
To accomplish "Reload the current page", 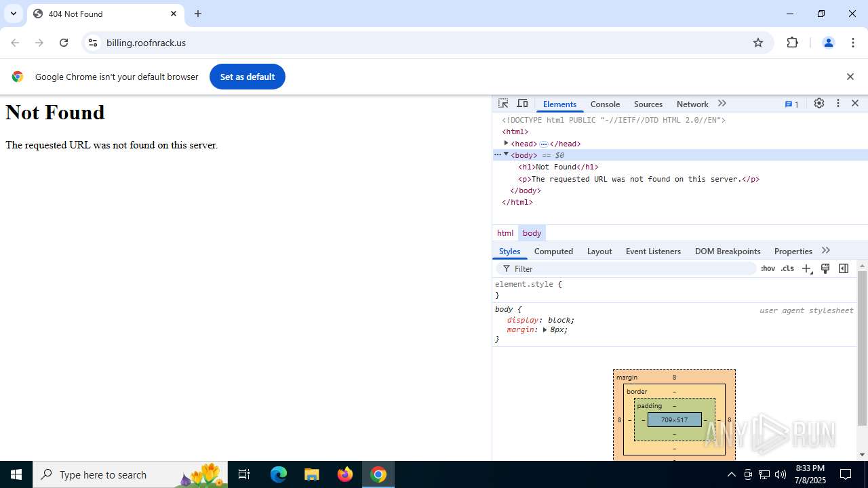I will 64,43.
